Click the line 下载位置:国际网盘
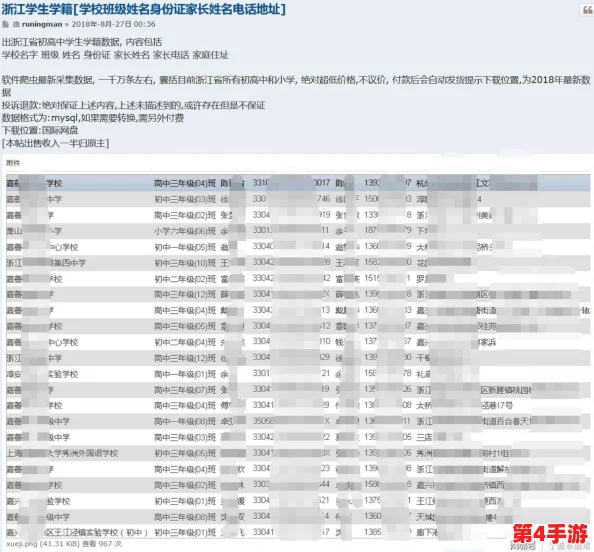 tap(40, 130)
